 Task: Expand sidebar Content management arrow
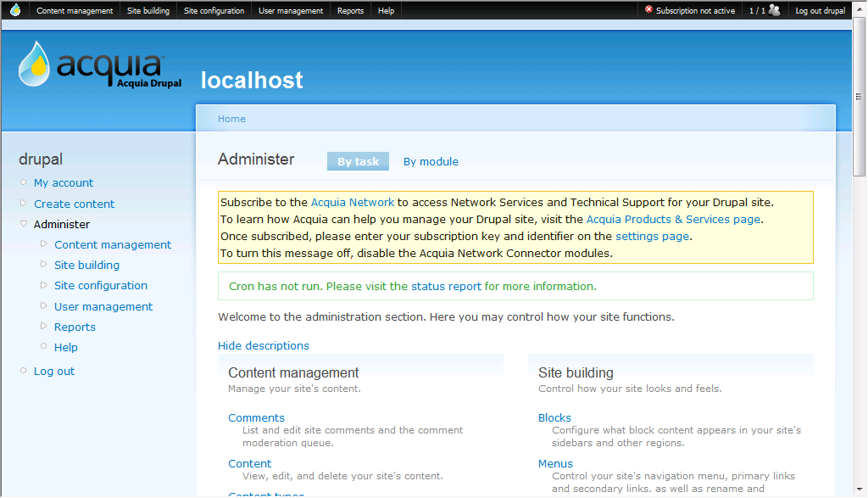(x=44, y=243)
